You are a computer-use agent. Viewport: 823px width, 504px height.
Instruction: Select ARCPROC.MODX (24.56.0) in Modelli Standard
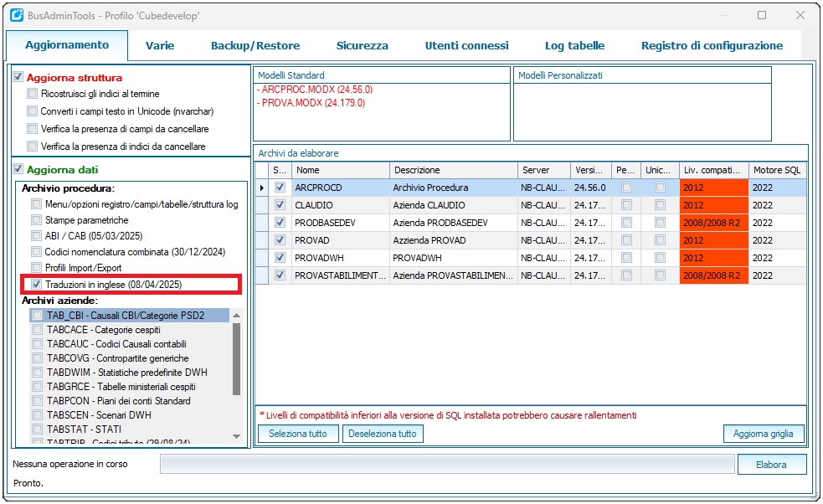click(x=316, y=89)
